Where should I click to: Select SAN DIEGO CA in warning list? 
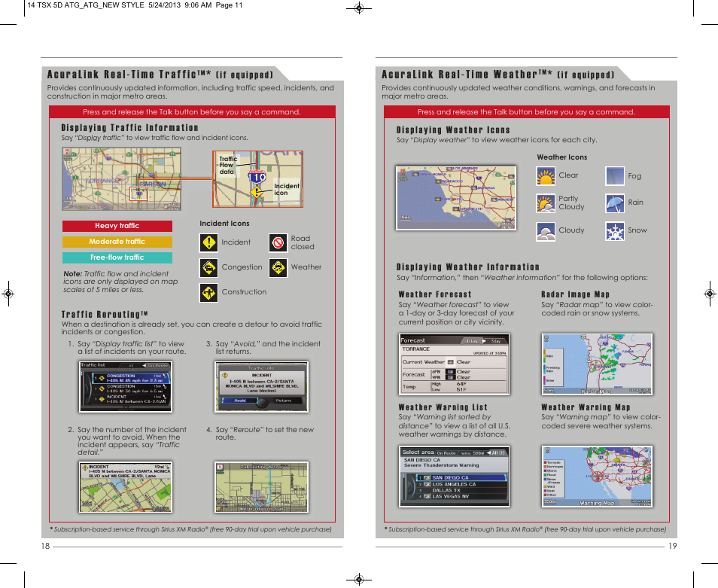click(x=461, y=477)
